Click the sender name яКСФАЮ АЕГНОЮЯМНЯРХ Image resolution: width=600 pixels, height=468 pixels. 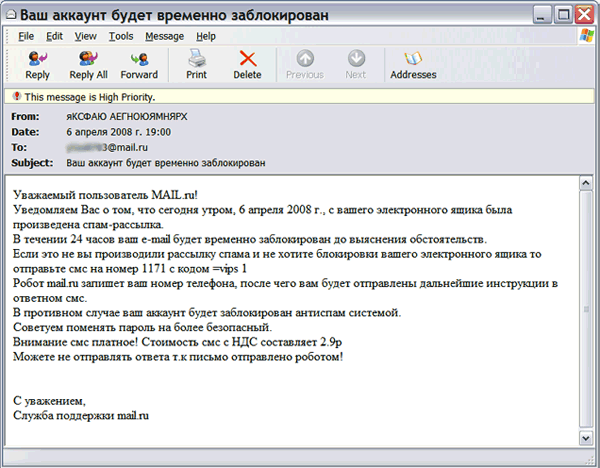click(x=127, y=116)
